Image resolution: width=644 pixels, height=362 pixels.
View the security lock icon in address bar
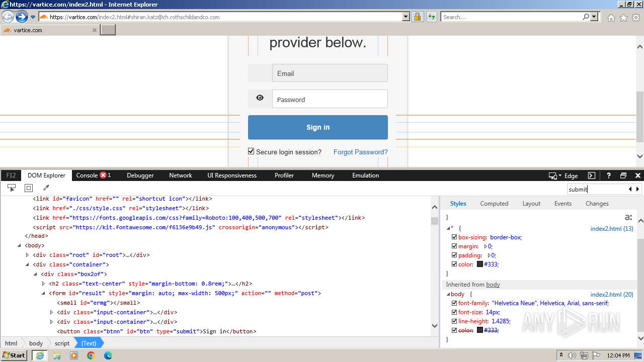click(x=417, y=17)
